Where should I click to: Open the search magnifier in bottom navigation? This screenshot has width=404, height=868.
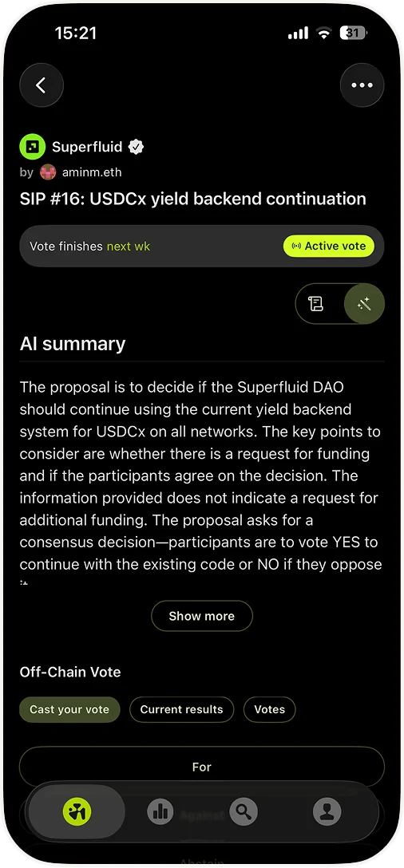(244, 812)
